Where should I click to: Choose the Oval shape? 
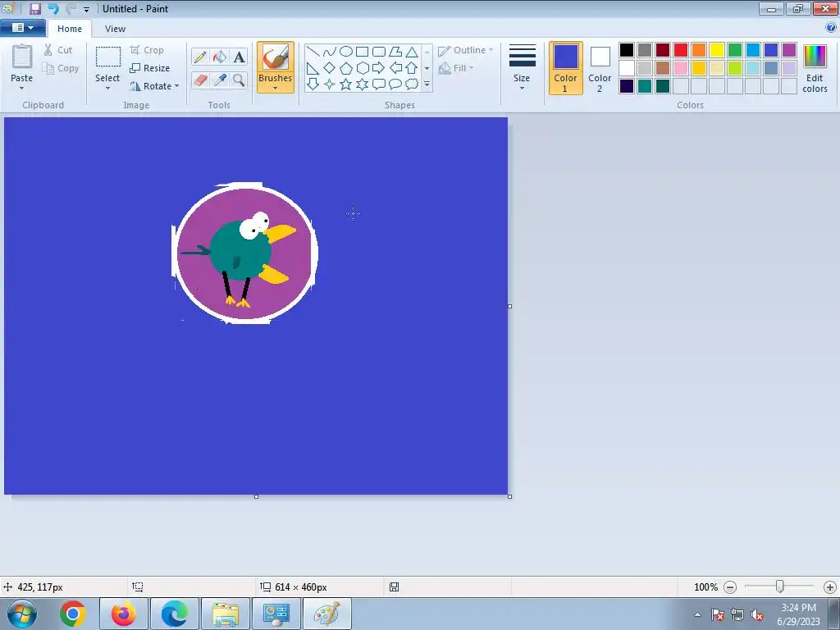click(346, 52)
